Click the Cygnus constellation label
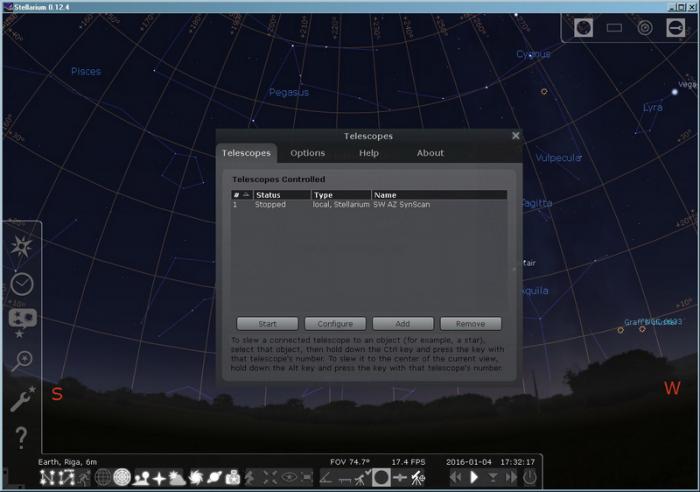The image size is (700, 492). coord(533,54)
